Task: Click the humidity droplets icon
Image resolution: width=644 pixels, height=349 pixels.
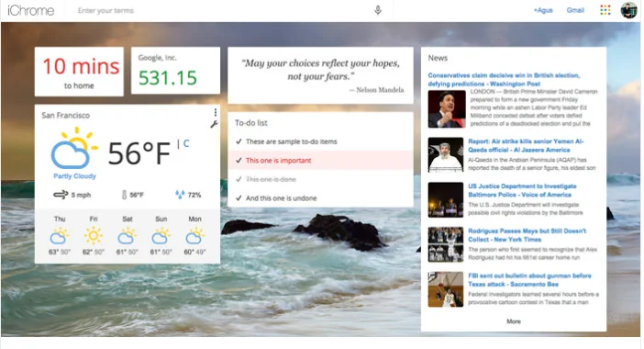Action: [x=180, y=195]
